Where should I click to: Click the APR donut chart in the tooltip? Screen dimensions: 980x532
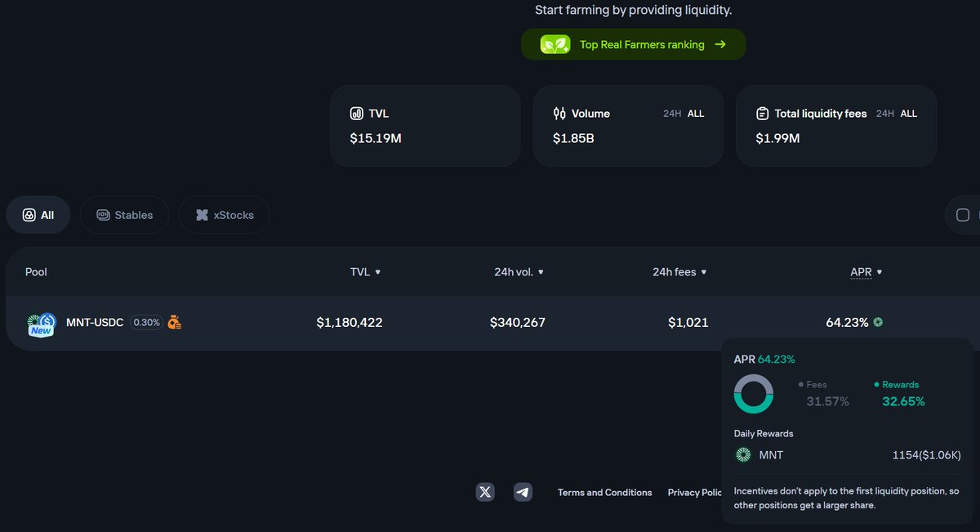click(753, 394)
